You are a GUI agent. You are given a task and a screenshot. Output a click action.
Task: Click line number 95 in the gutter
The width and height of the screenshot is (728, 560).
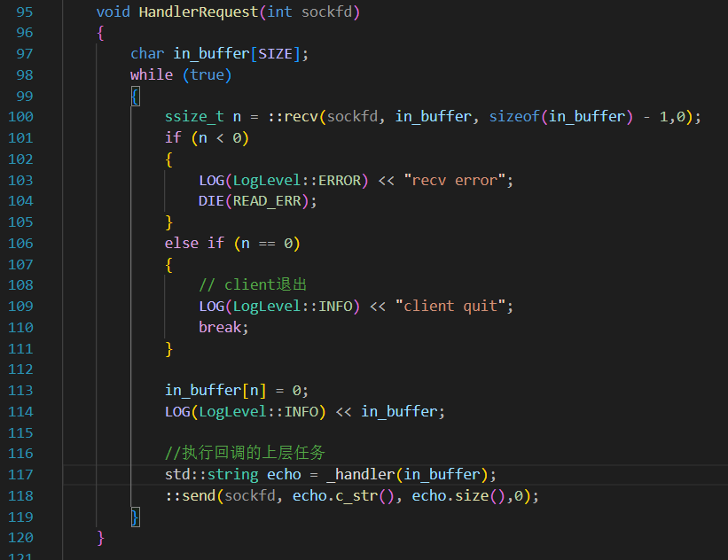coord(24,12)
